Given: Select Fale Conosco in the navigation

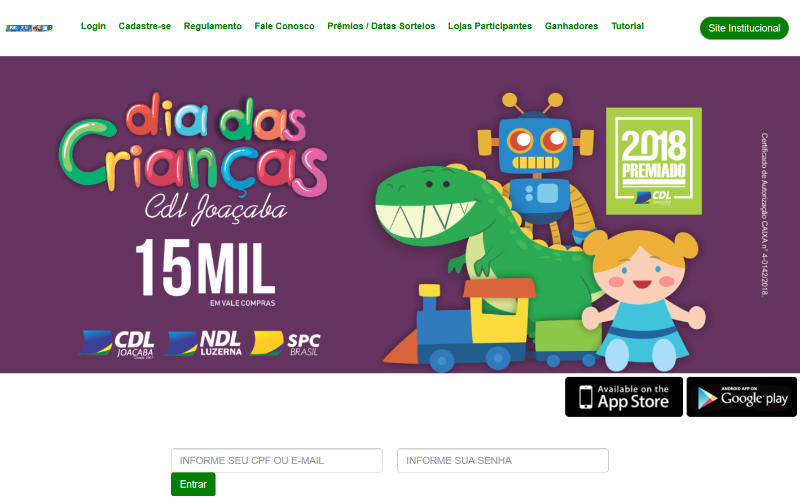Looking at the screenshot, I should click(284, 26).
